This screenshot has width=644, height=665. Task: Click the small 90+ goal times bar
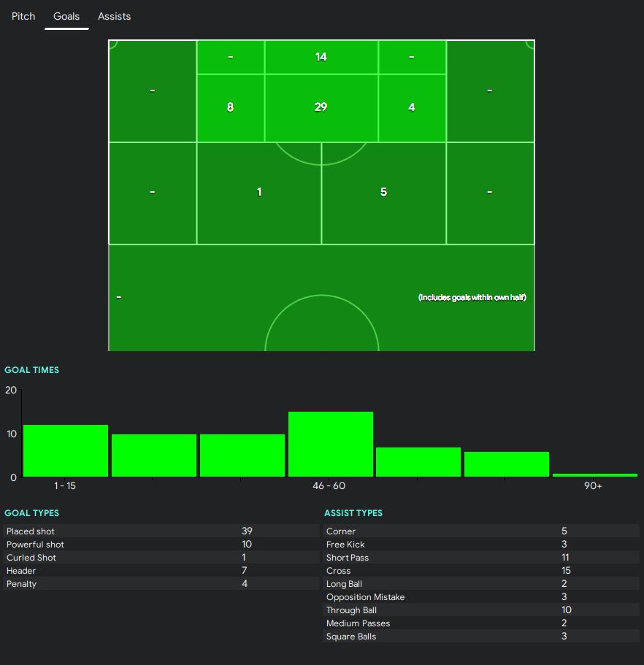tap(594, 474)
